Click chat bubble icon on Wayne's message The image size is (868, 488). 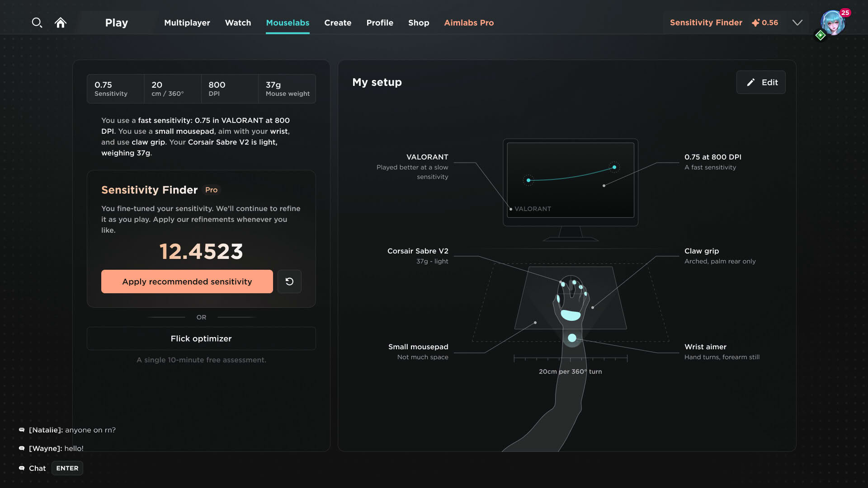pos(21,448)
